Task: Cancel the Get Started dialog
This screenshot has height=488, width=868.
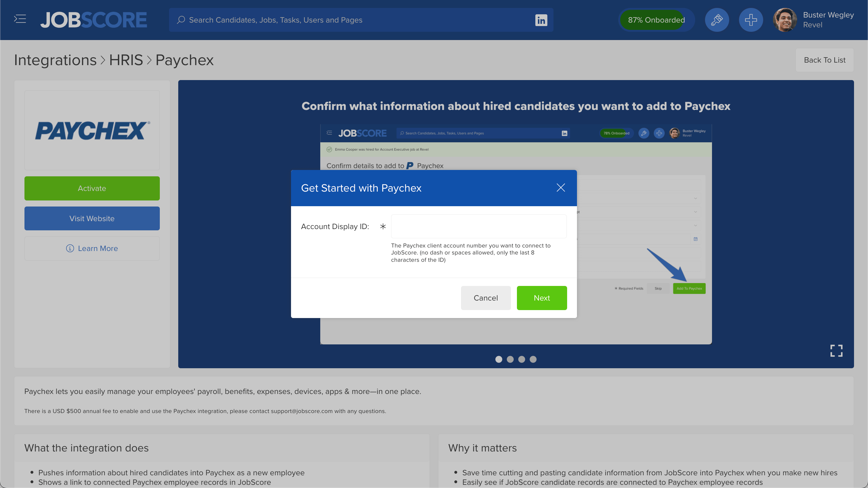Action: (485, 298)
